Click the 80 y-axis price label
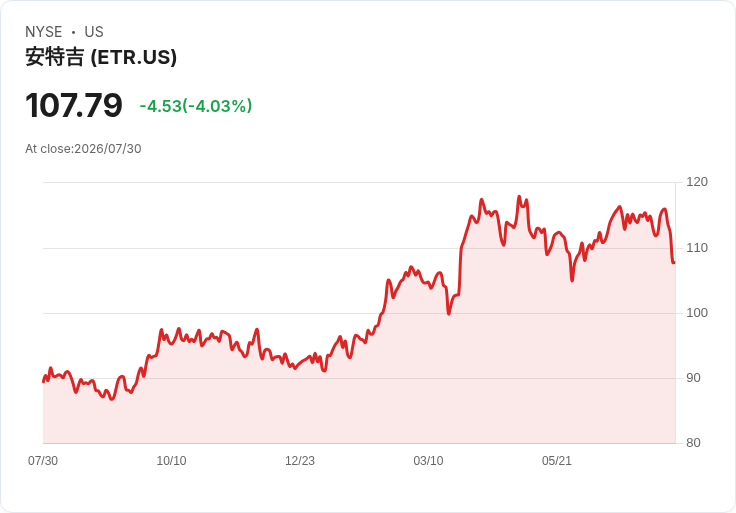736x513 pixels. click(693, 443)
